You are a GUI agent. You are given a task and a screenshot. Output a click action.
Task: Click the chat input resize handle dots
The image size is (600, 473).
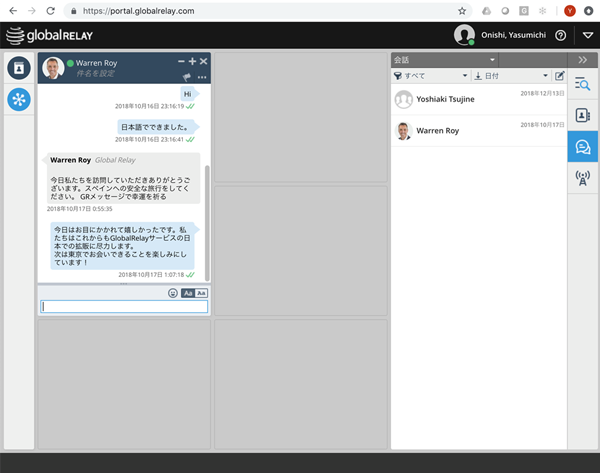tap(124, 284)
